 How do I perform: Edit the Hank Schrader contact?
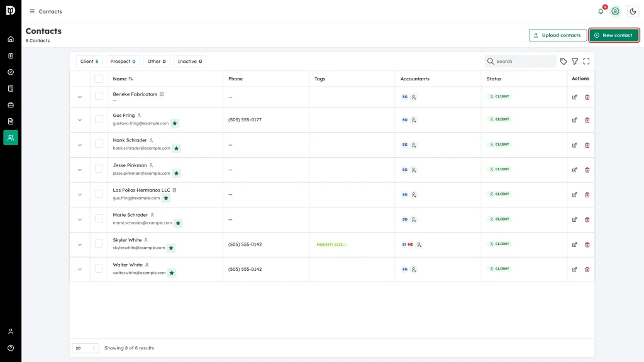pos(575,145)
